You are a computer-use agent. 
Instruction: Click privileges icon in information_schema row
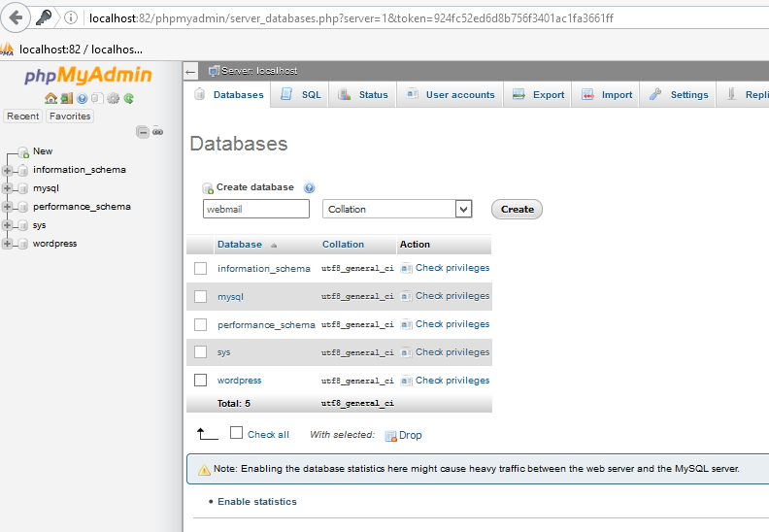[406, 268]
